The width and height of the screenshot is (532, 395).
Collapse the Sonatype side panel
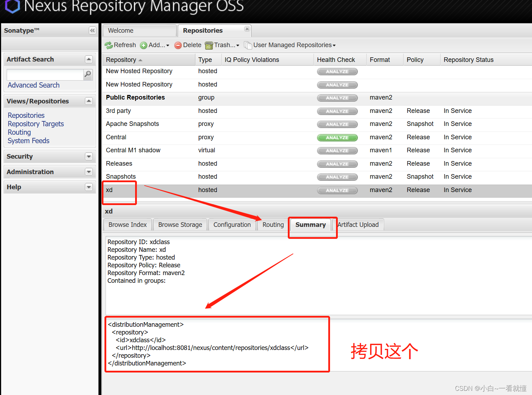click(x=92, y=31)
